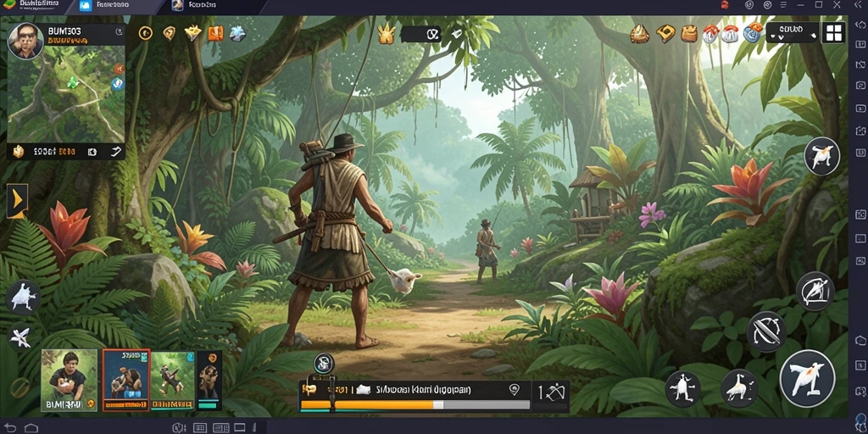This screenshot has height=434, width=868.
Task: Click the green player marker on minimap
Action: pyautogui.click(x=71, y=82)
